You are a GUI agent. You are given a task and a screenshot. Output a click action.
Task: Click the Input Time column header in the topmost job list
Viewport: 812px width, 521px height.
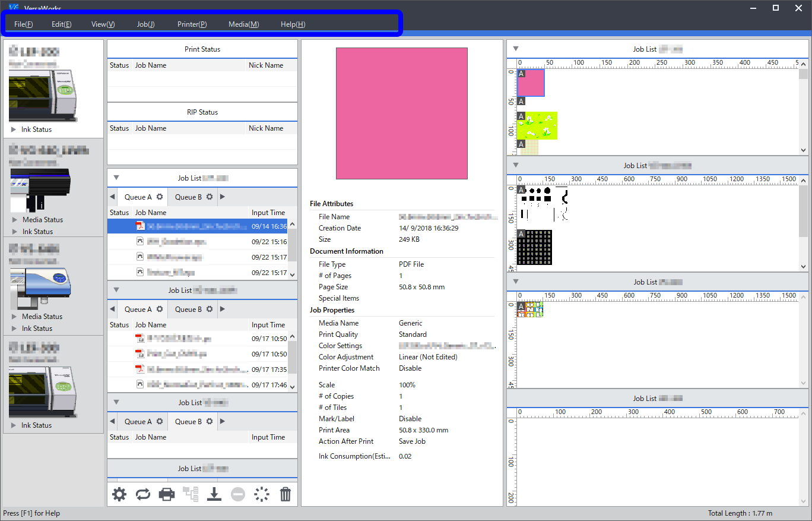coord(268,213)
